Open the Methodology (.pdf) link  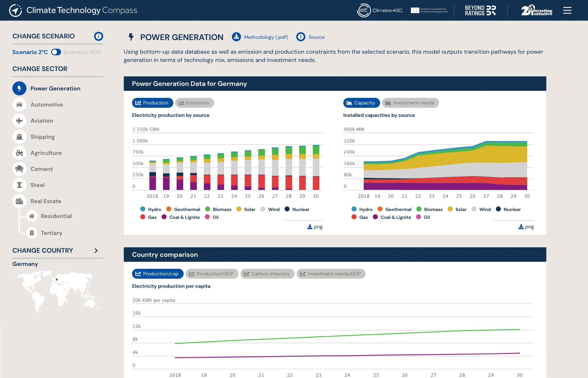266,37
